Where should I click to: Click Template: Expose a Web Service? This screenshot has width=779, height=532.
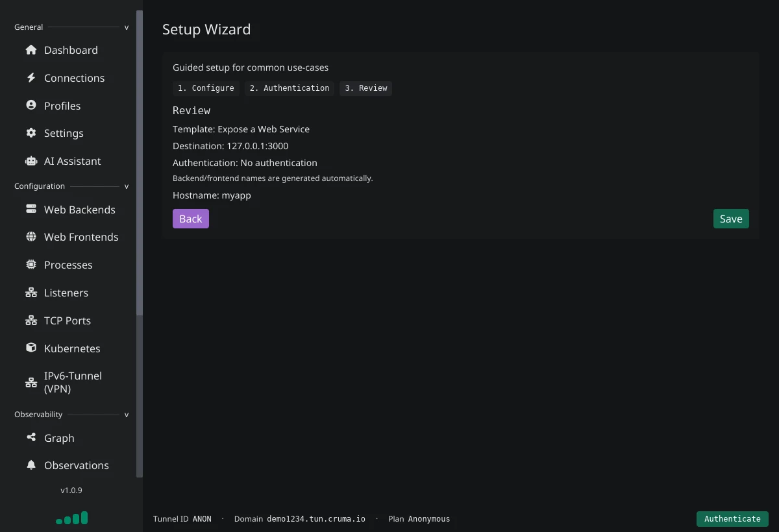click(241, 129)
